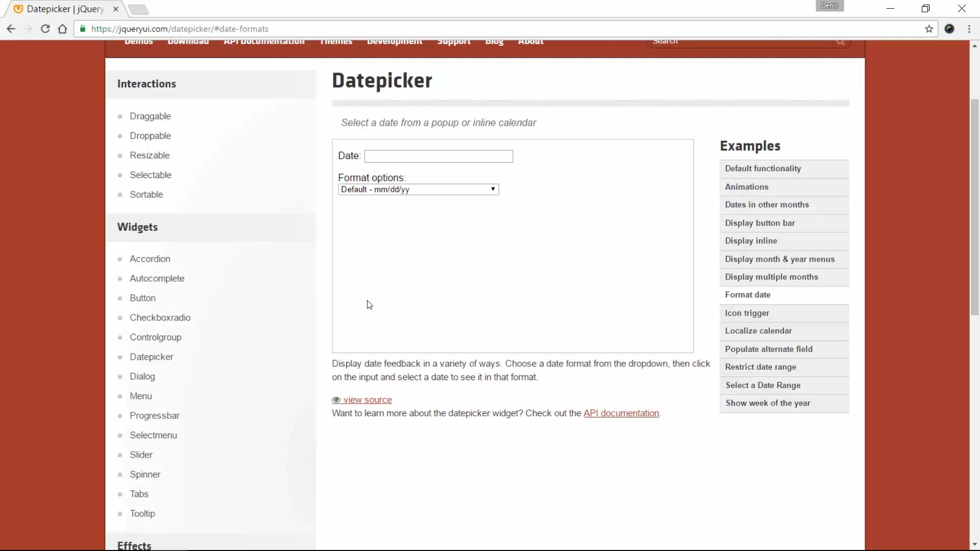Image resolution: width=980 pixels, height=551 pixels.
Task: Open the Spinner widget page
Action: [x=145, y=474]
